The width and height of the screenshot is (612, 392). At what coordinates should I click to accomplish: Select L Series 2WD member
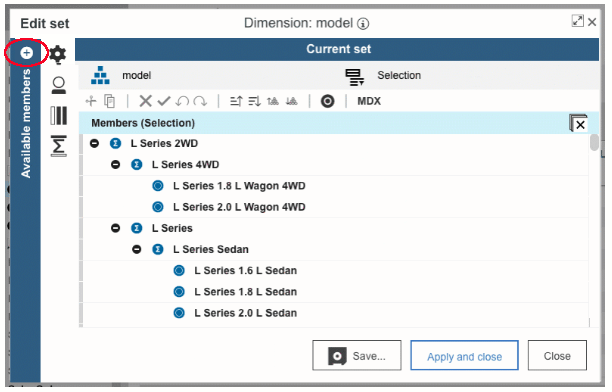(164, 144)
